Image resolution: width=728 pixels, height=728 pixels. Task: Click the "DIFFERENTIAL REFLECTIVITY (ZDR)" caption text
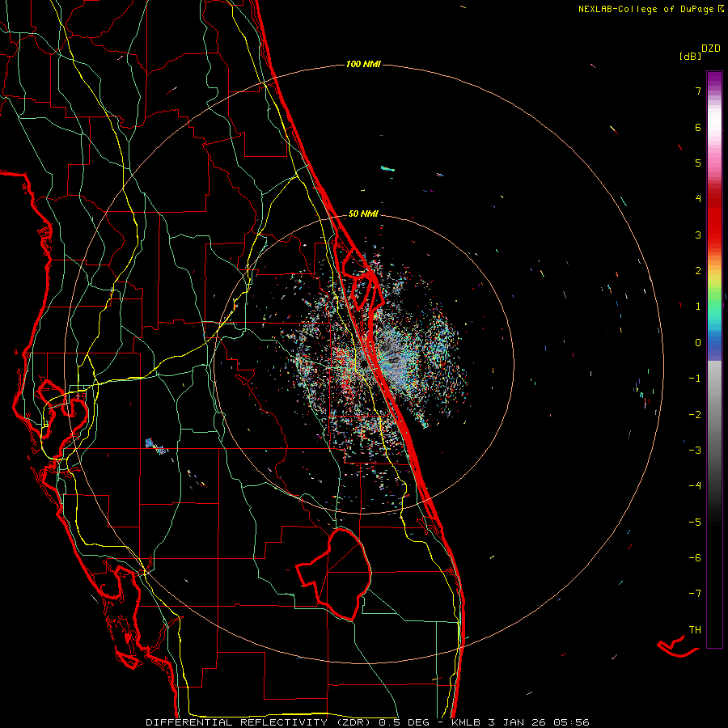[x=260, y=722]
